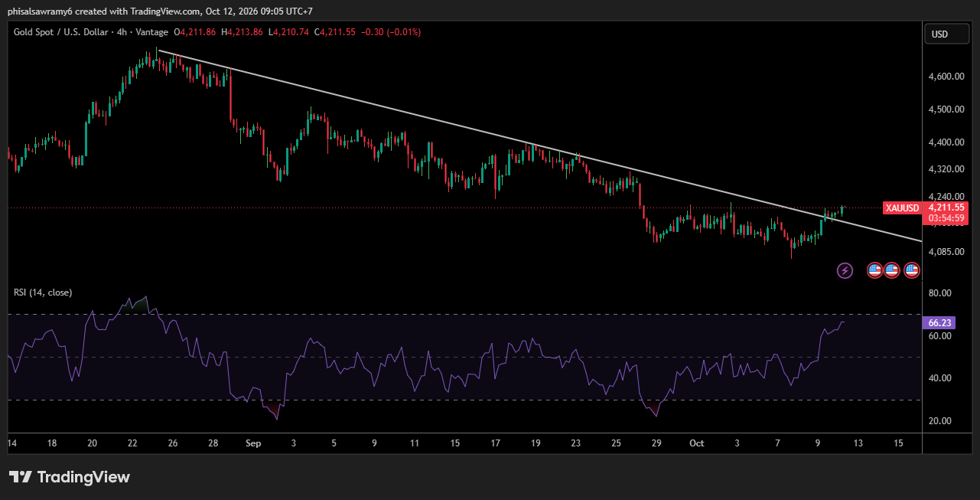Click the 4,600.00 price axis label
Viewport: 980px width, 500px height.
pyautogui.click(x=946, y=77)
